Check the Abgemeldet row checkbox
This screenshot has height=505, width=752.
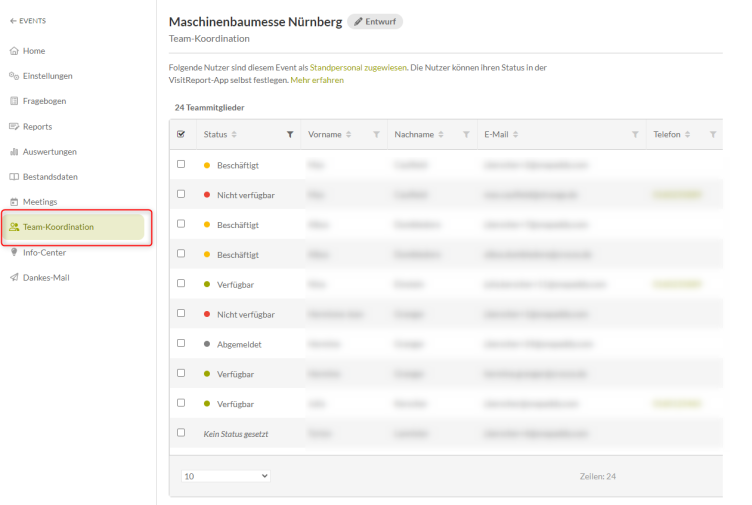click(x=181, y=343)
